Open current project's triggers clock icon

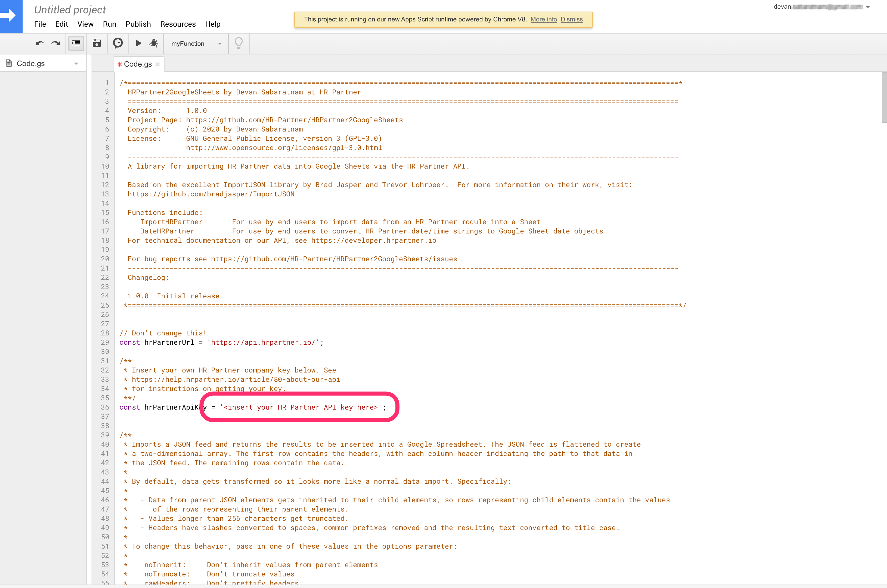pos(118,43)
